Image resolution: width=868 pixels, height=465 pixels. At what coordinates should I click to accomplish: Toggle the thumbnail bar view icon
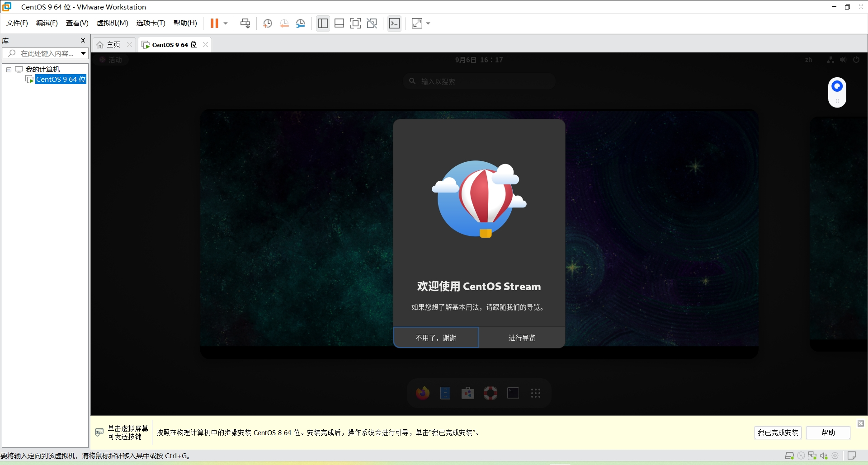339,23
